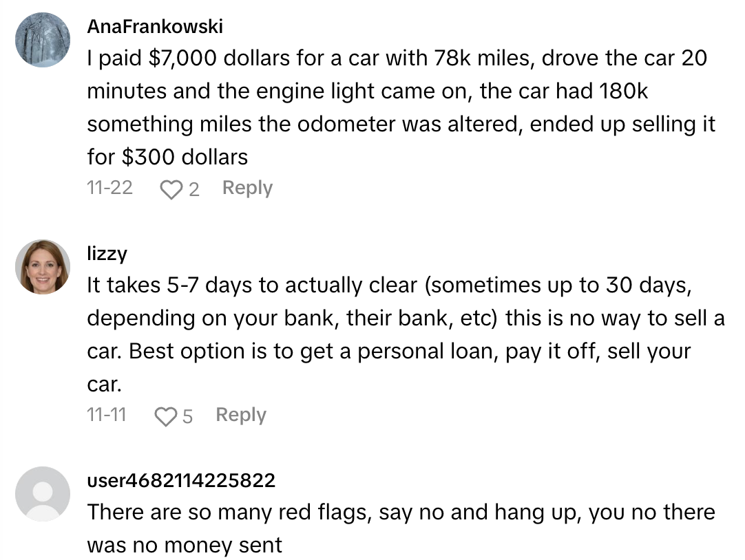Click the like count 2 on AnaFrankowski's comment

click(x=193, y=189)
